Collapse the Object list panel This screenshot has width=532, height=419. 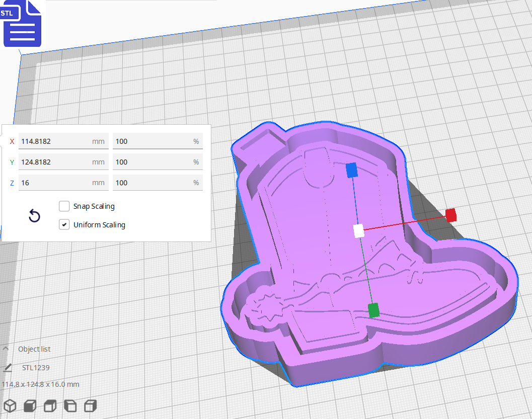[x=5, y=348]
